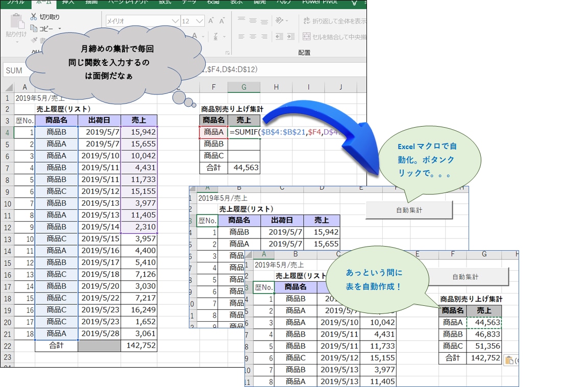Click the font color A icon

pos(194,36)
